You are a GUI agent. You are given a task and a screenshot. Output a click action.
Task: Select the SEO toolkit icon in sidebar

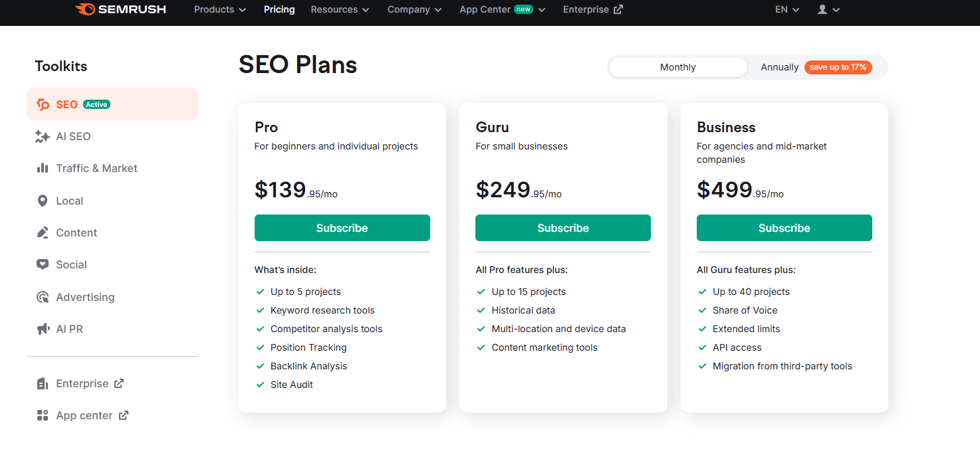43,104
